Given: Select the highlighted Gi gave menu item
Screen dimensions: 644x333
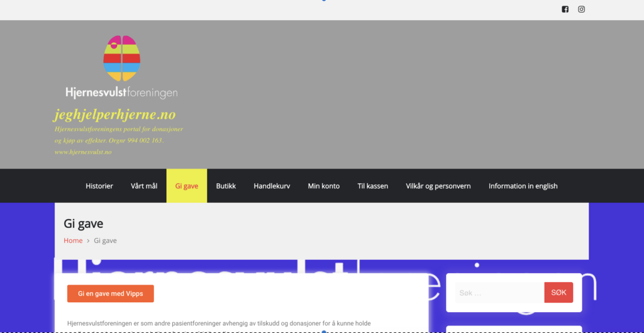Looking at the screenshot, I should pyautogui.click(x=187, y=186).
